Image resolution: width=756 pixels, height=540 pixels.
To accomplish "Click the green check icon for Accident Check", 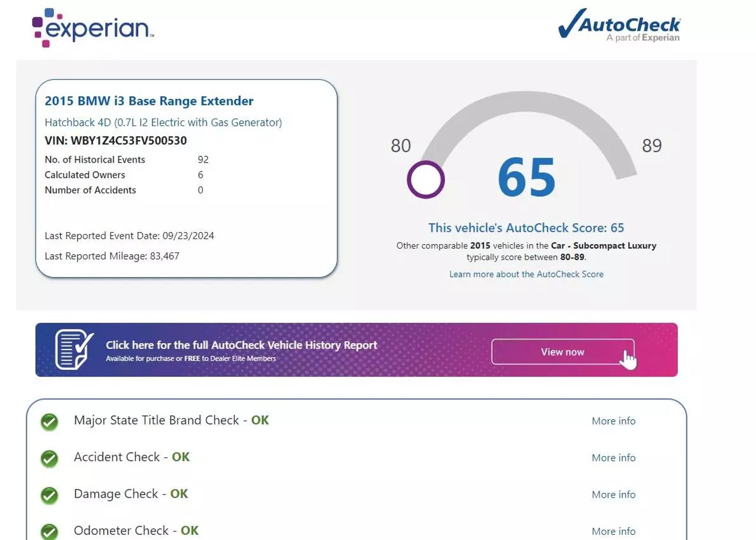I will click(50, 459).
